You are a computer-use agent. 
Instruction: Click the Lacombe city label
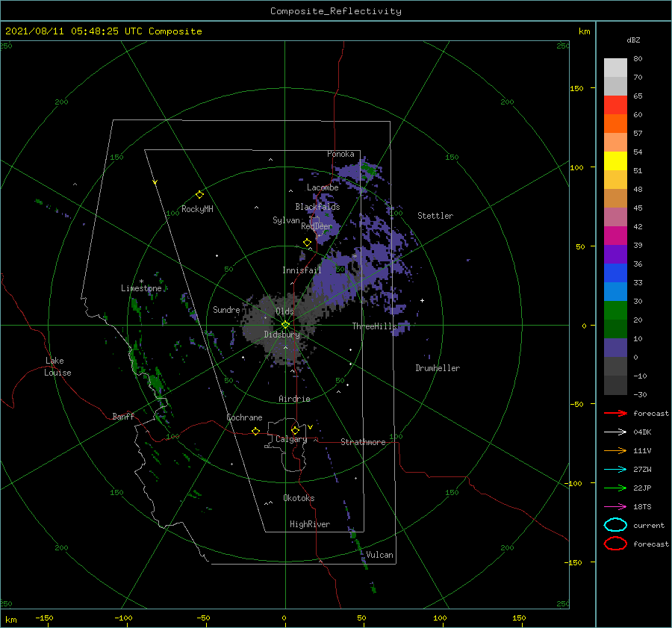click(323, 187)
